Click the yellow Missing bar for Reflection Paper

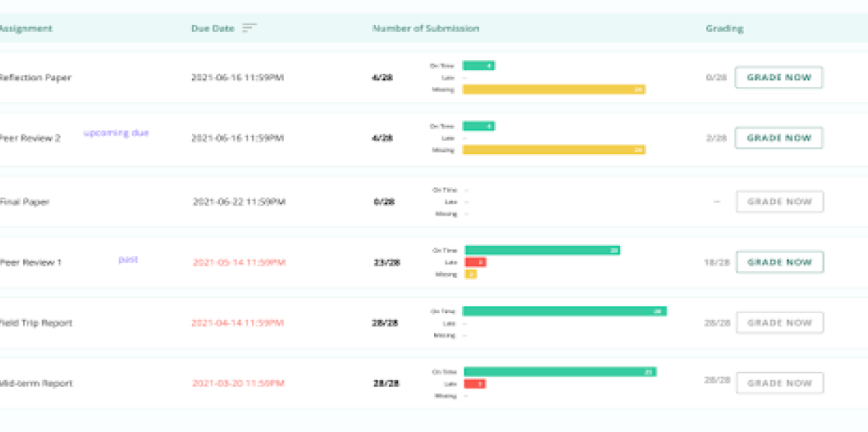coord(554,89)
